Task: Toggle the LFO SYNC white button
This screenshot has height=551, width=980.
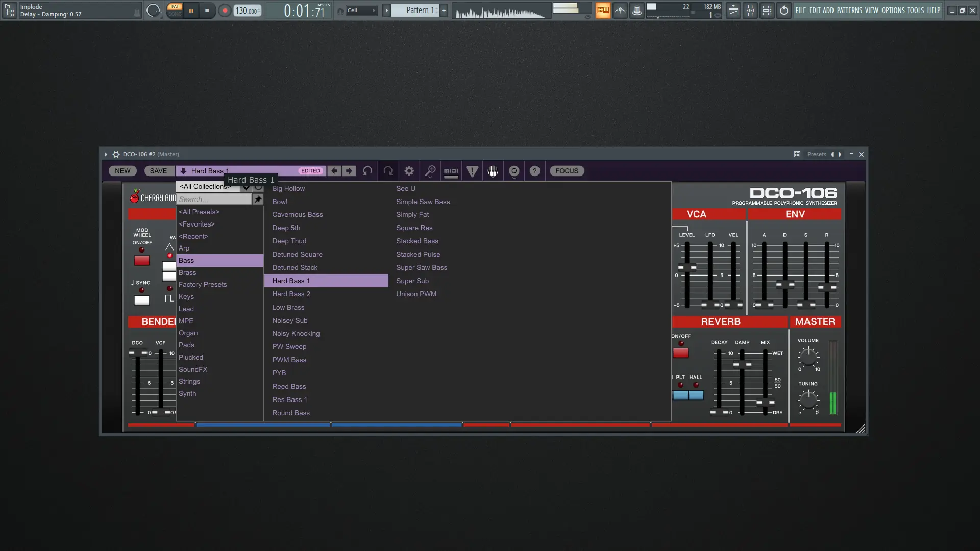Action: (x=142, y=300)
